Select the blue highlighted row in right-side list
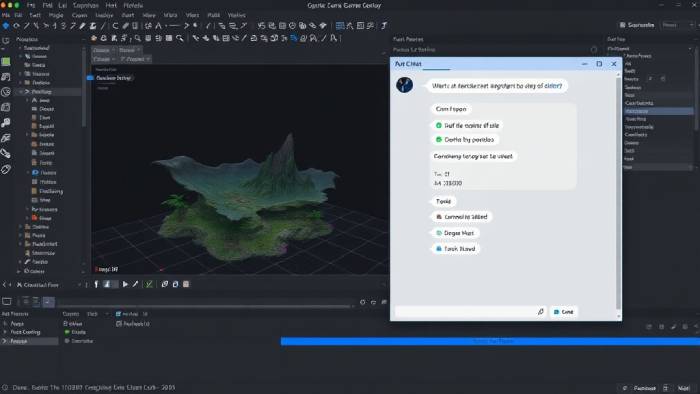700x394 pixels. 658,111
